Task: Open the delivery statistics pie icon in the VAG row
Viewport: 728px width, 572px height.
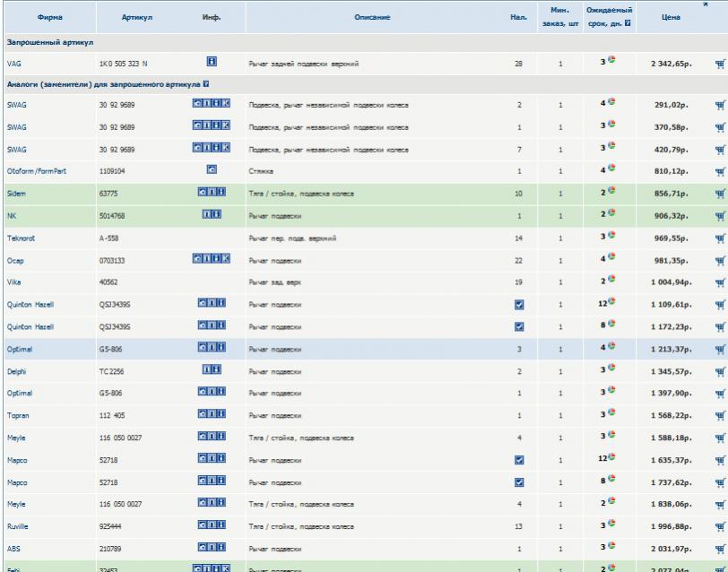Action: coord(611,59)
